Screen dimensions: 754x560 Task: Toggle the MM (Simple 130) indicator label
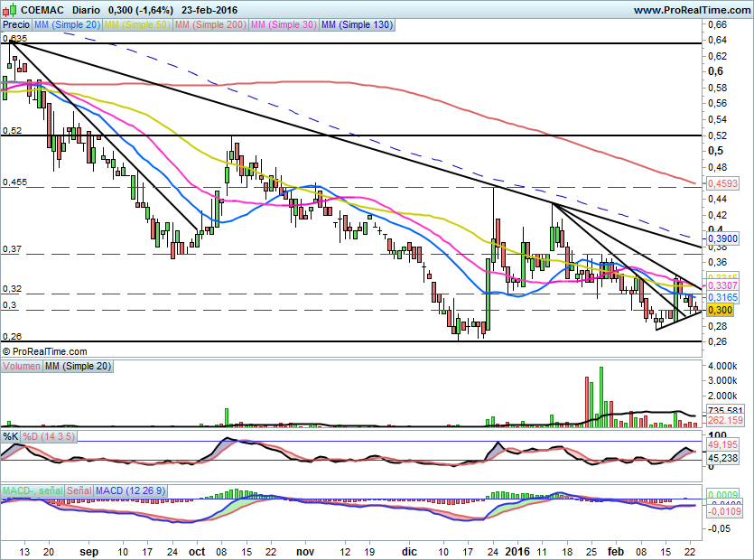pyautogui.click(x=357, y=25)
